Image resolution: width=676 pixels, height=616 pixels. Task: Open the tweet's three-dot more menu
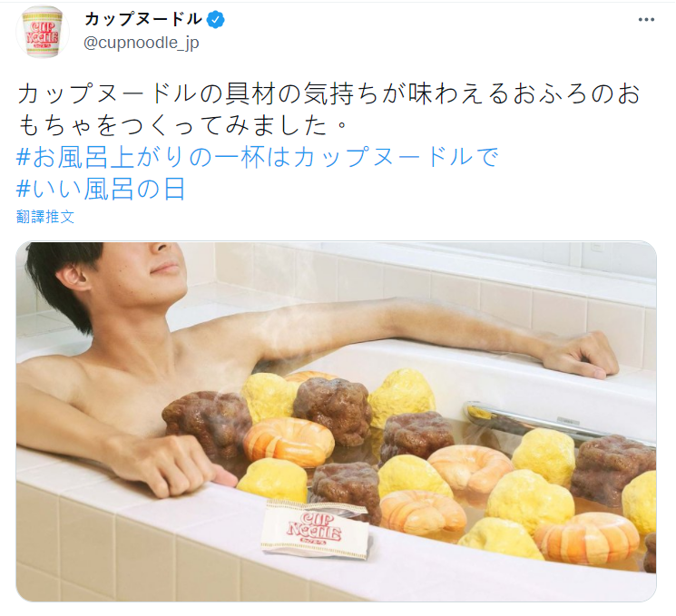click(x=646, y=20)
